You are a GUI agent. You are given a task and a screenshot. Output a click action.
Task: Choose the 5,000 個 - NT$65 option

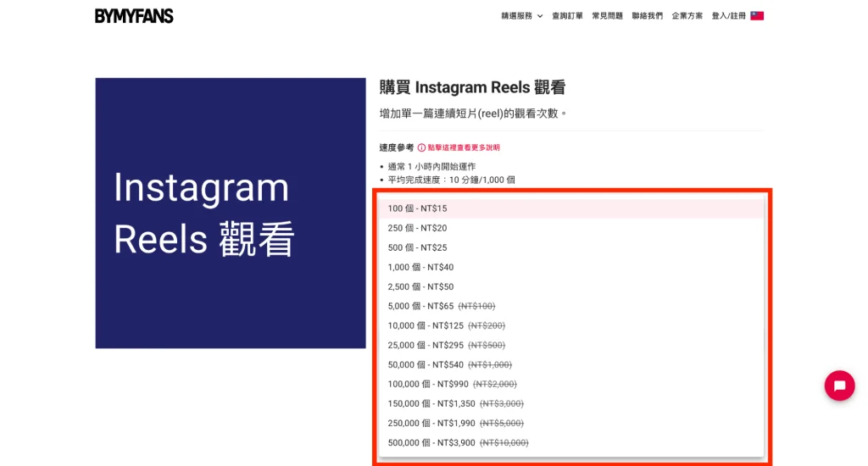(570, 306)
